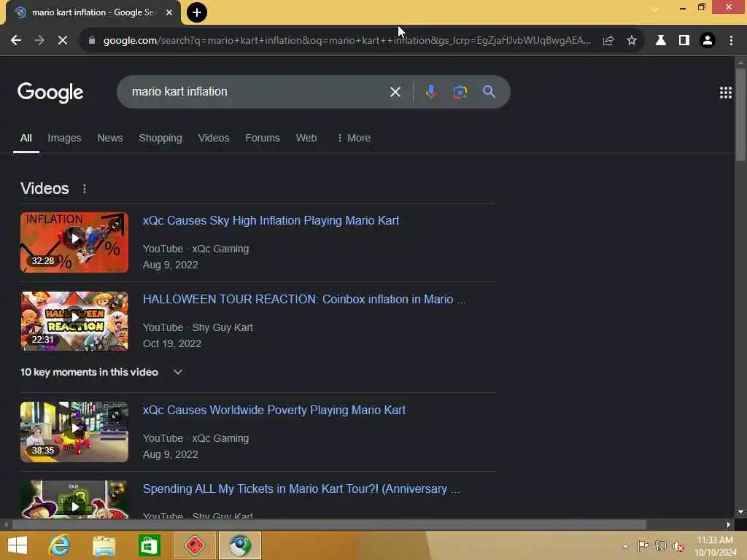Play the 38:35 video thumbnail

(x=74, y=432)
